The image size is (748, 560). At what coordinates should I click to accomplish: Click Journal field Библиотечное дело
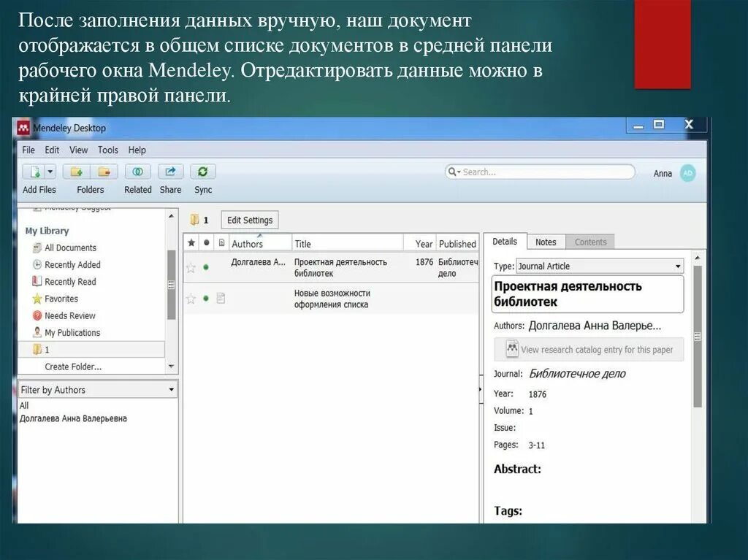[x=577, y=374]
